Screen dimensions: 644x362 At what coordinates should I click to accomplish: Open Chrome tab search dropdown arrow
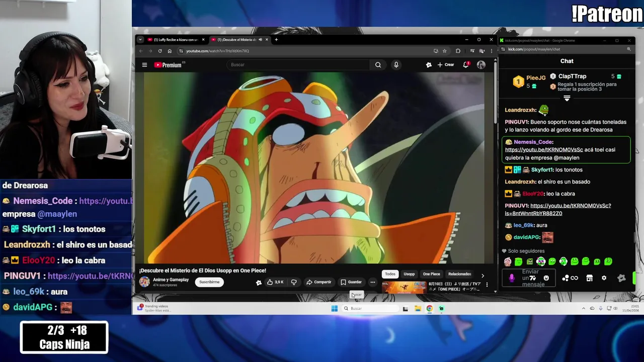pyautogui.click(x=140, y=40)
